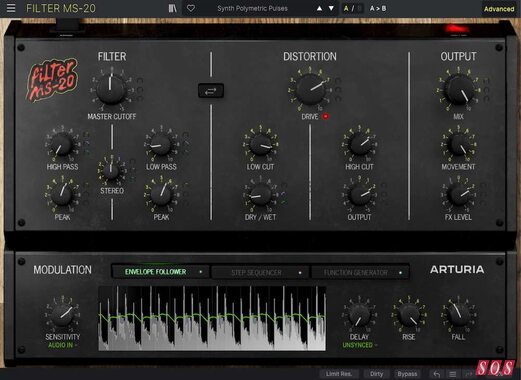521x380 pixels.
Task: Load next preset with the down arrow
Action: point(331,8)
